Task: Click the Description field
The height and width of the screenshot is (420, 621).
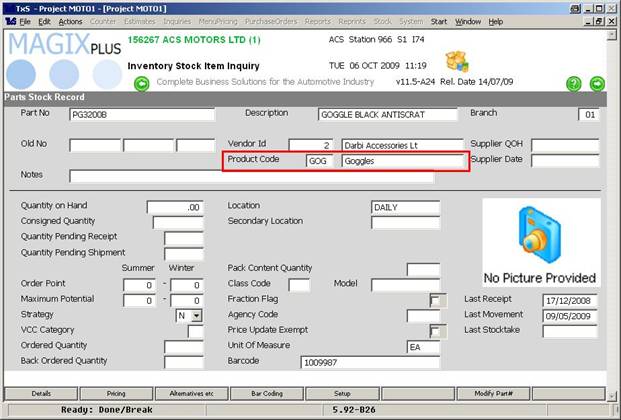Action: (388, 115)
